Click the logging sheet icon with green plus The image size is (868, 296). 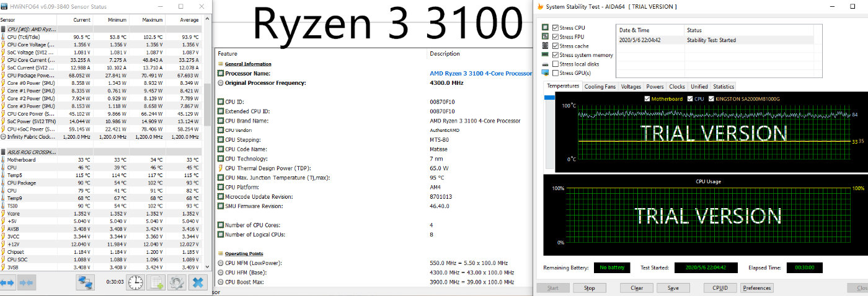coord(156,282)
